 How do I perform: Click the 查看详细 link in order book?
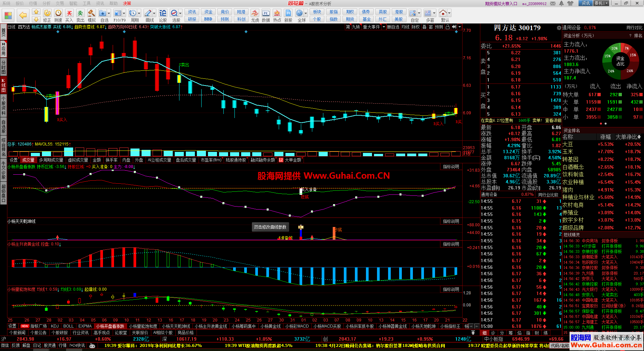(553, 120)
